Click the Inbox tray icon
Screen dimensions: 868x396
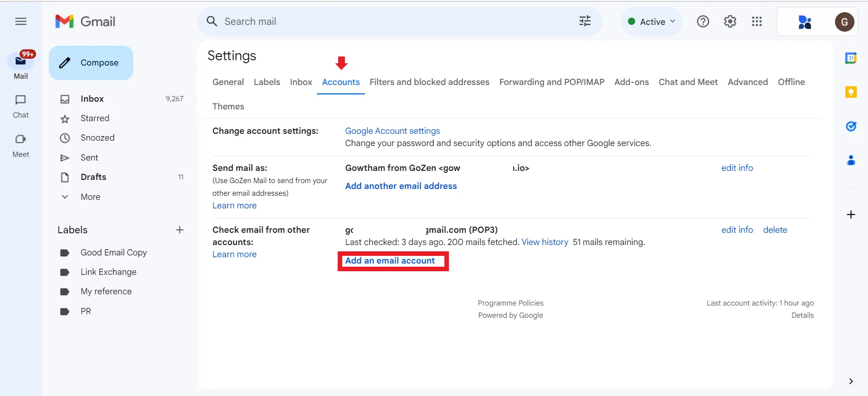[65, 99]
